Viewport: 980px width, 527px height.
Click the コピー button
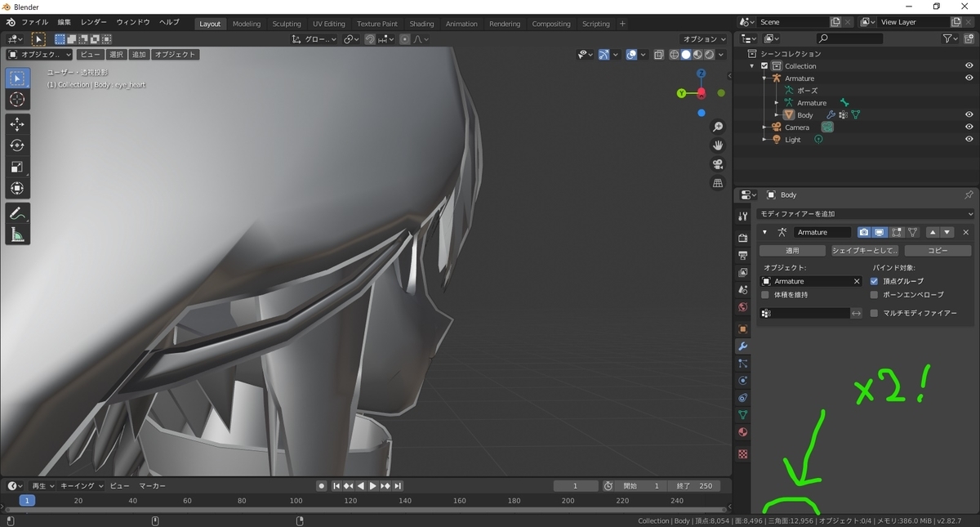click(937, 251)
